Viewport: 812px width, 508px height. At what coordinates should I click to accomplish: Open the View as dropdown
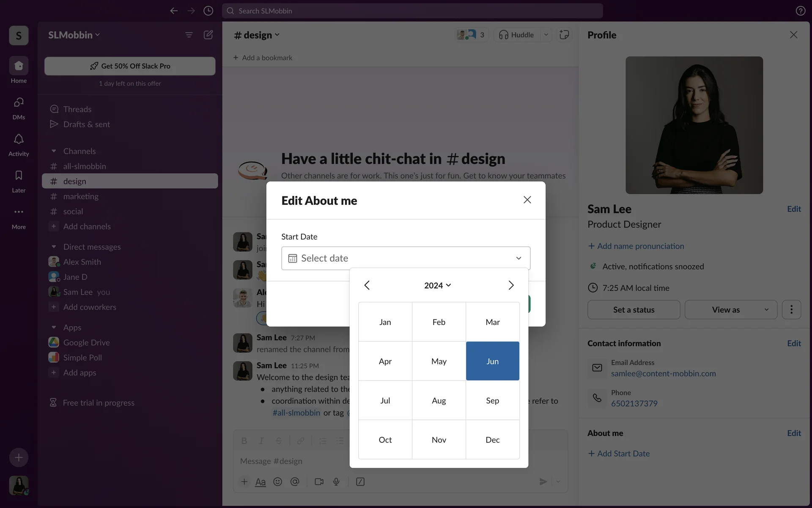click(x=731, y=310)
